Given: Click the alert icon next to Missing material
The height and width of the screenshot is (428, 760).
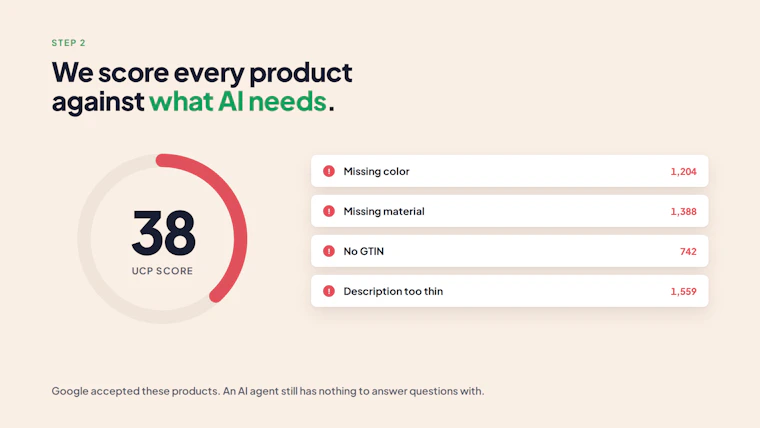Looking at the screenshot, I should pyautogui.click(x=329, y=211).
